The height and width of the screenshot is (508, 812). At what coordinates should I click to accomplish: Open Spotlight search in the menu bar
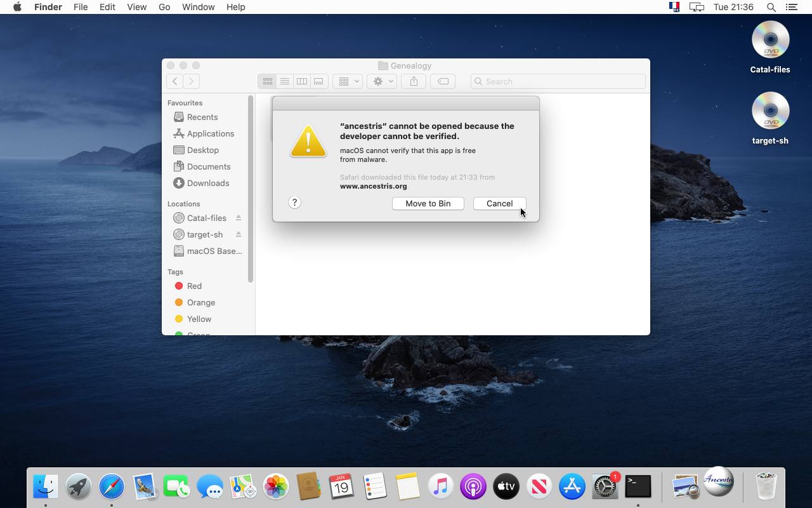[x=771, y=7]
